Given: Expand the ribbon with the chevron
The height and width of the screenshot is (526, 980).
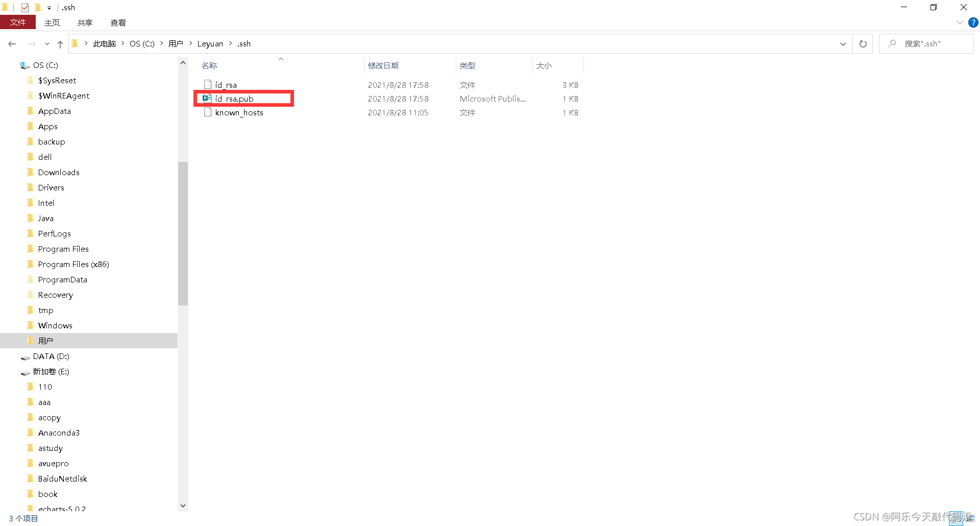Looking at the screenshot, I should pyautogui.click(x=960, y=22).
